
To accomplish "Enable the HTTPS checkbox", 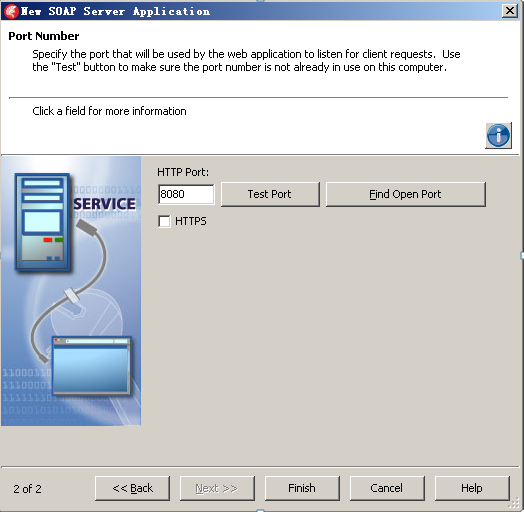I will point(164,221).
